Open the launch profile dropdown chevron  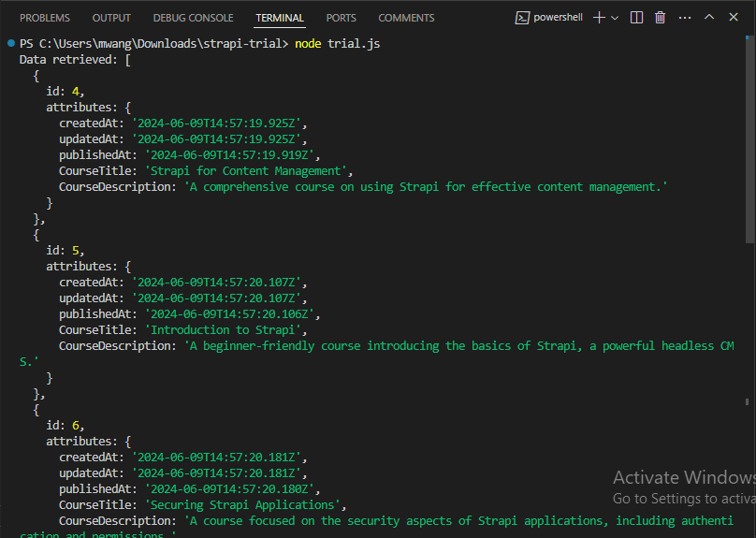point(615,18)
